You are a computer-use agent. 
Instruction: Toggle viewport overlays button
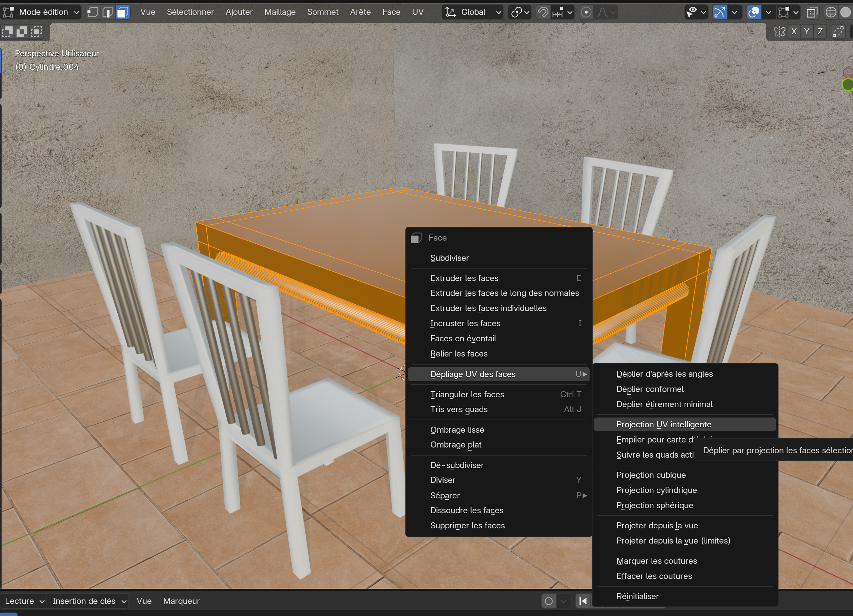[x=754, y=12]
